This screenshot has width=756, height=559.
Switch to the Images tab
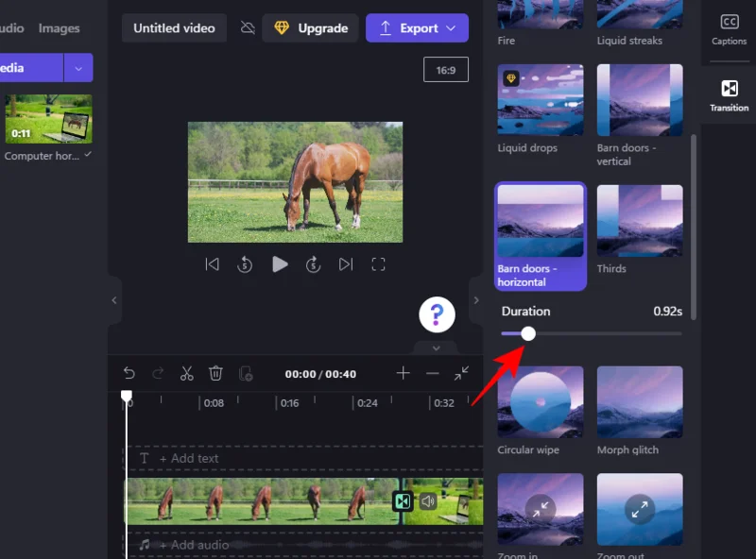click(x=59, y=27)
